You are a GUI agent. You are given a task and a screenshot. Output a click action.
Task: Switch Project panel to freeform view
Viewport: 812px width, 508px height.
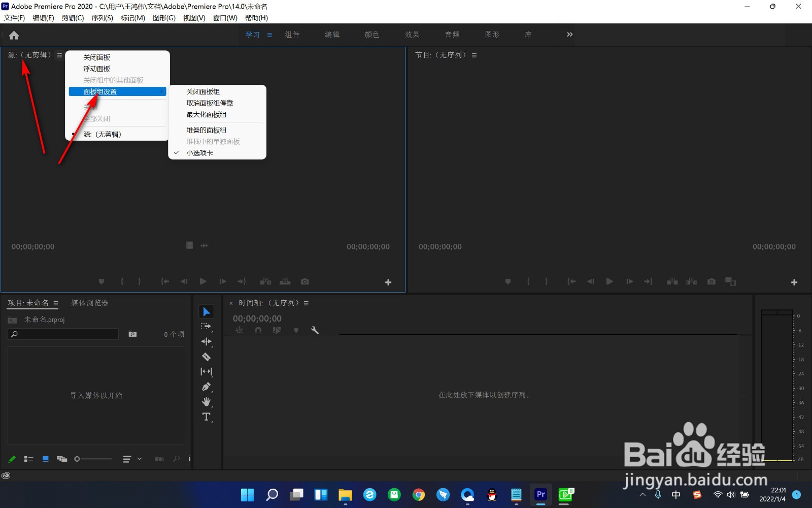click(62, 459)
